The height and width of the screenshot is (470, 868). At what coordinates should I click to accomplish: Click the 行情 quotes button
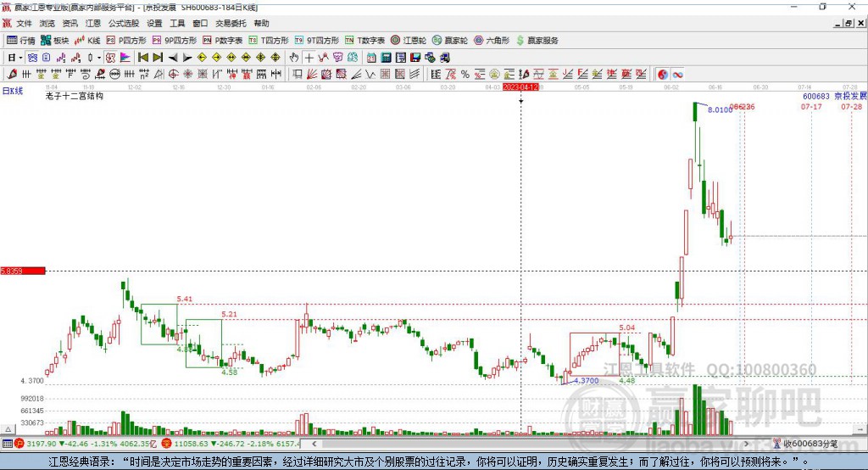(21, 41)
